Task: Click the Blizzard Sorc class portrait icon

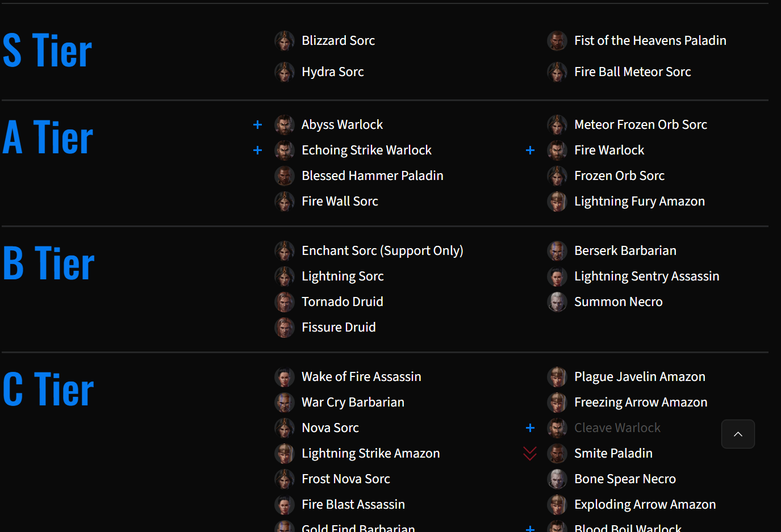Action: [x=285, y=41]
